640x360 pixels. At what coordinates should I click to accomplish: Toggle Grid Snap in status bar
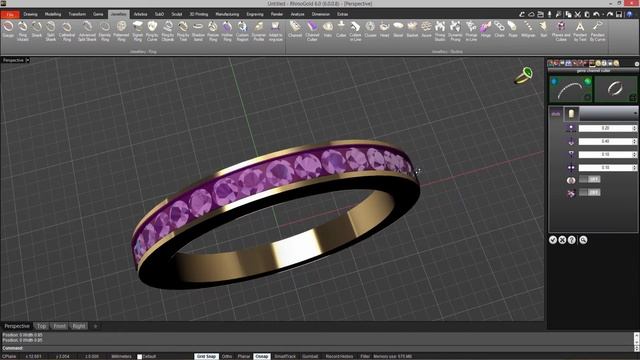tap(206, 356)
